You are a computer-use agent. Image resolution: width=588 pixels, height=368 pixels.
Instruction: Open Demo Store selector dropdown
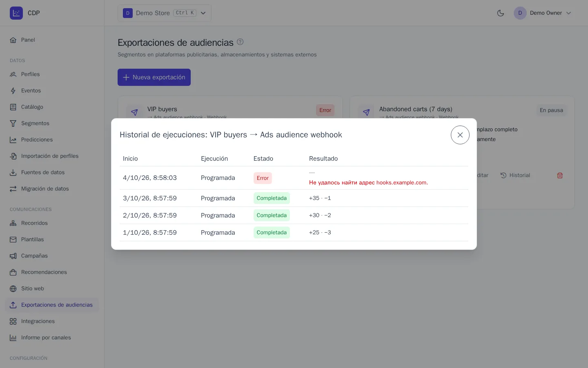pyautogui.click(x=165, y=13)
